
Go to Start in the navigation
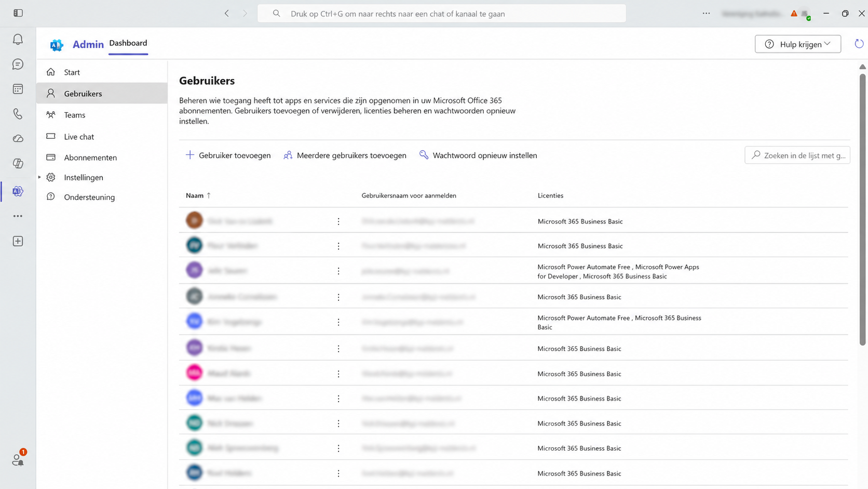[x=102, y=72]
